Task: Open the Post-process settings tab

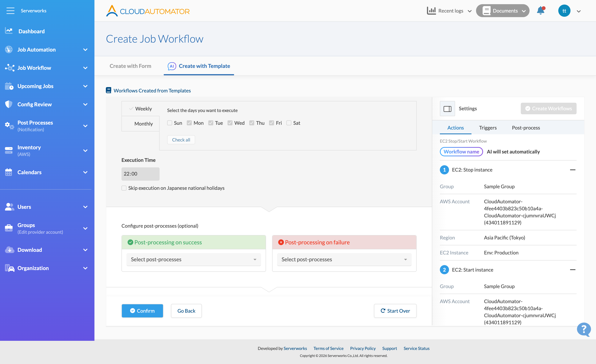Action: click(x=526, y=128)
